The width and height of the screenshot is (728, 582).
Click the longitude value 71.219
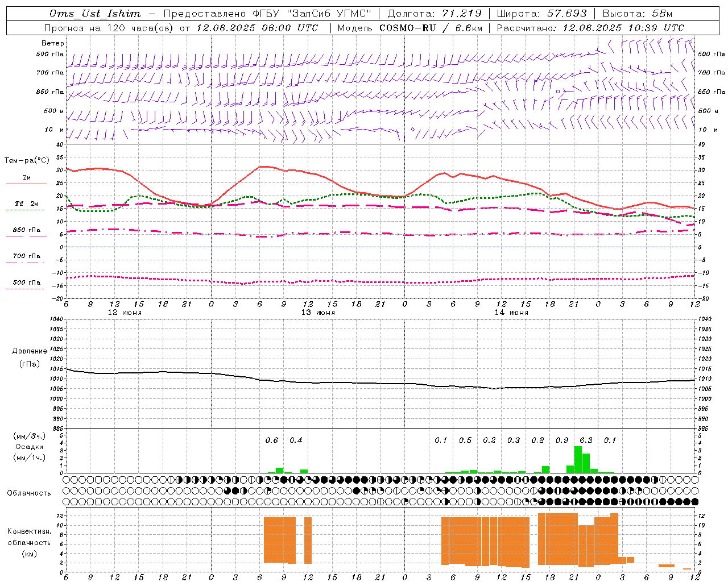pyautogui.click(x=462, y=14)
